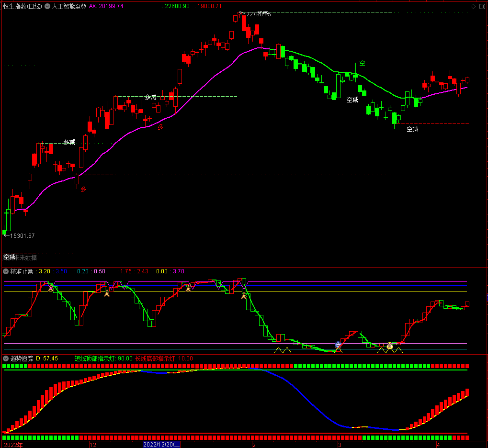Select the 恒生指数(日线) chart title

(23, 6)
